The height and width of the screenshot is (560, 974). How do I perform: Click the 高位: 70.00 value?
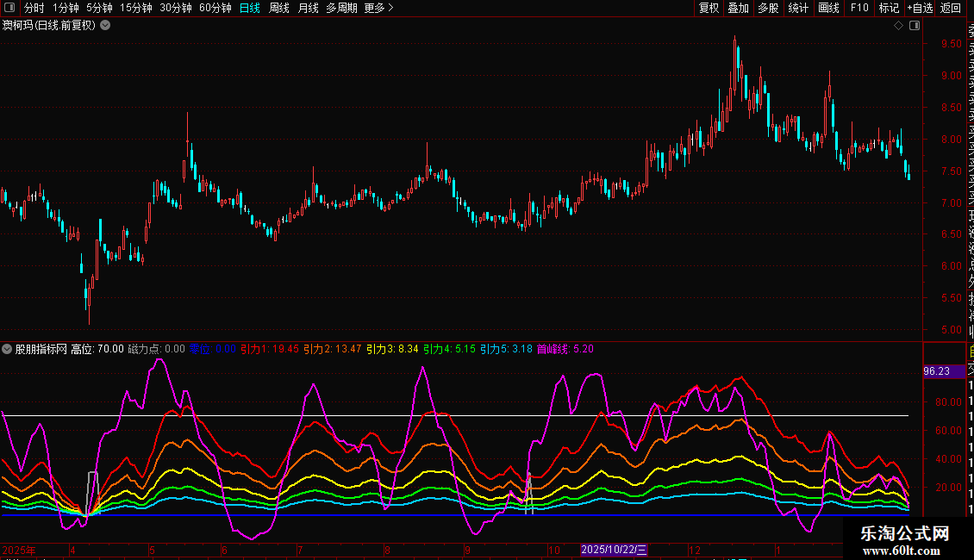tap(97, 349)
